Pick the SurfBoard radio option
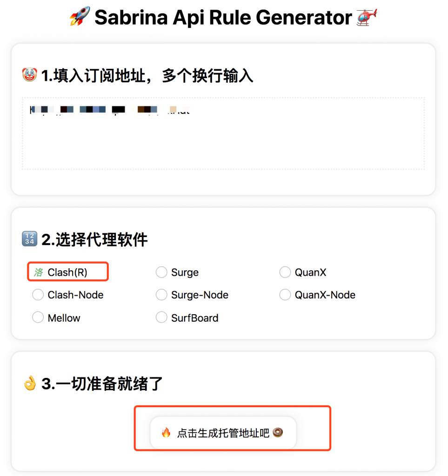 (161, 317)
